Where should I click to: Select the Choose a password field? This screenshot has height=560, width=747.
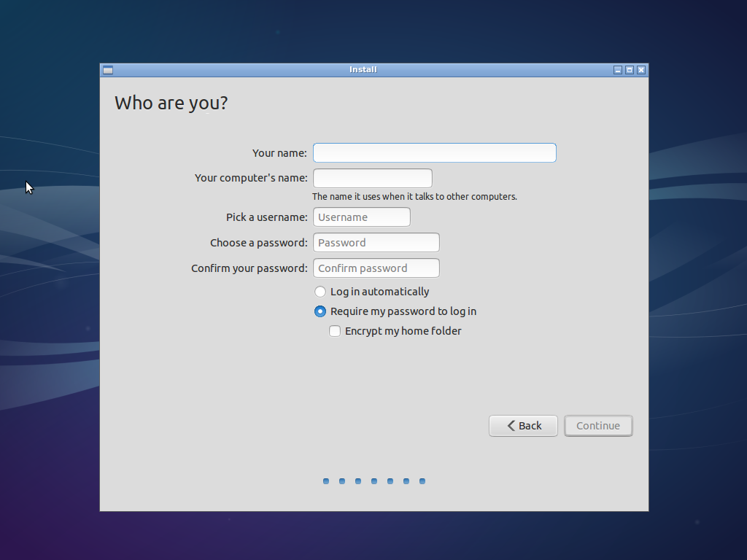pos(376,242)
